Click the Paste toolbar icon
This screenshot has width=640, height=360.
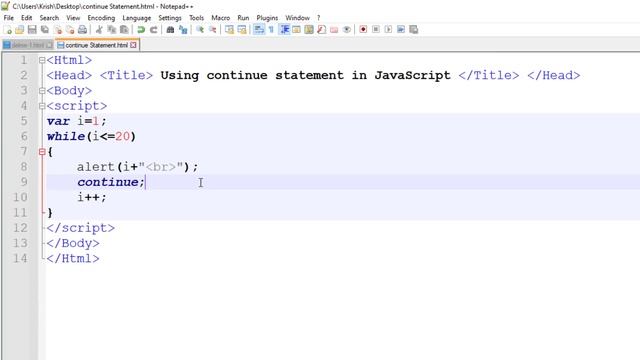click(x=124, y=30)
